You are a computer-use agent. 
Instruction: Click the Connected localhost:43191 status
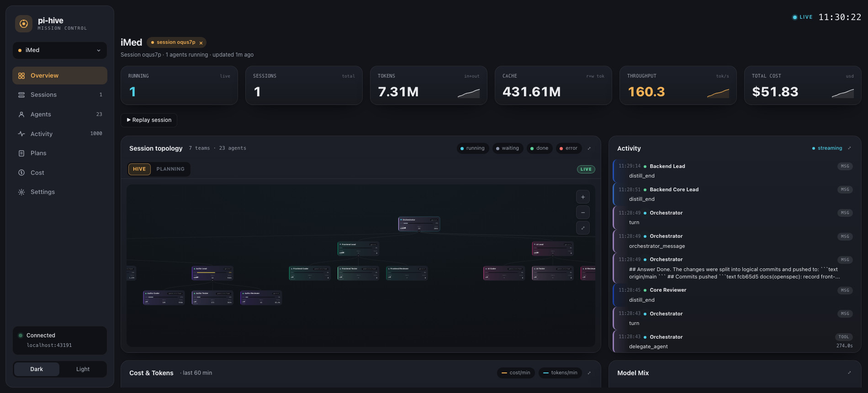coord(60,341)
